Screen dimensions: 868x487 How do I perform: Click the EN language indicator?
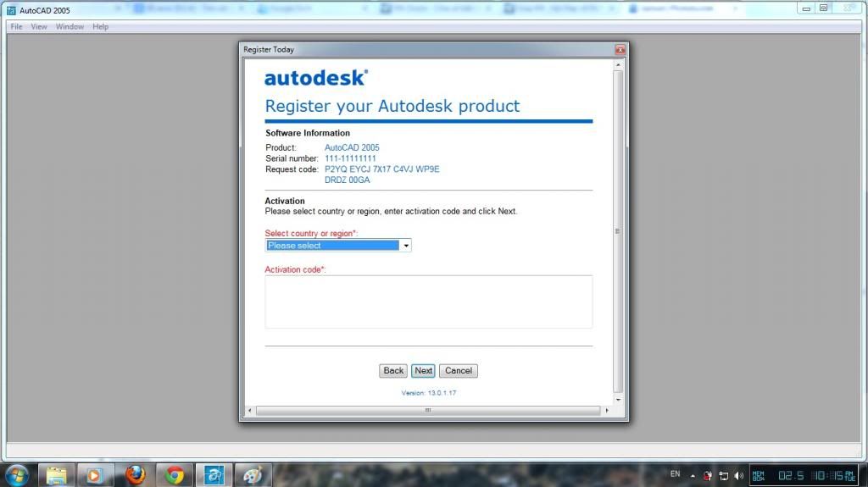click(675, 474)
